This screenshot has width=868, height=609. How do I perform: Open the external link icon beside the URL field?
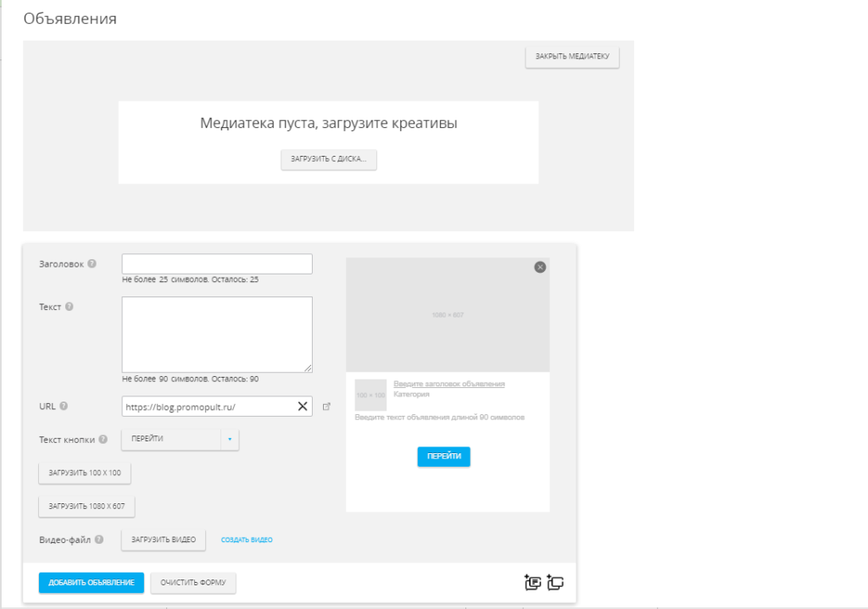click(x=328, y=407)
